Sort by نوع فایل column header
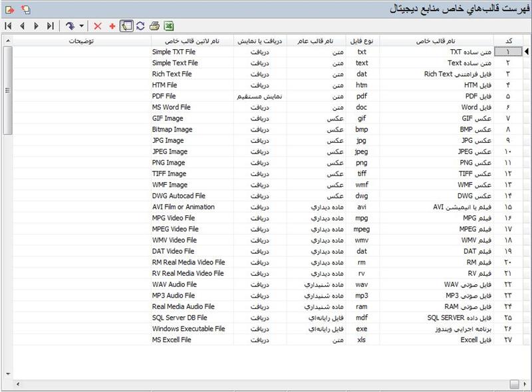The width and height of the screenshot is (532, 392). (x=362, y=41)
